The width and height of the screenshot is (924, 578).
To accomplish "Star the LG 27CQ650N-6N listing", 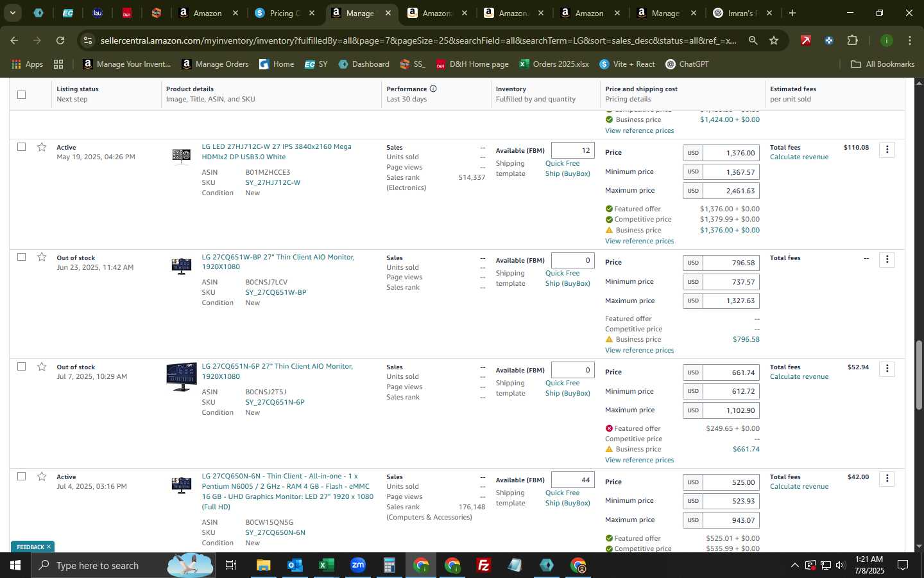I will (x=42, y=477).
